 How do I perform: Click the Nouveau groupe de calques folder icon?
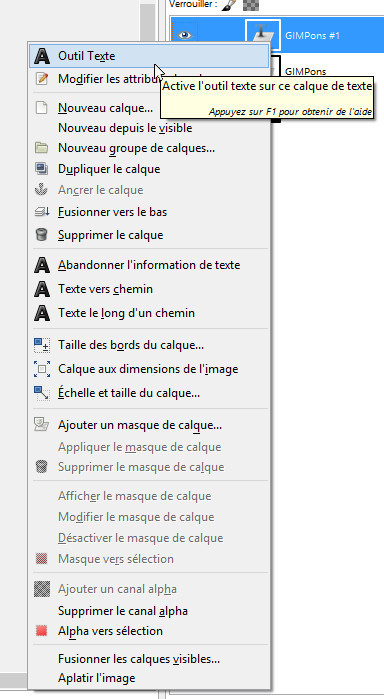pos(41,148)
